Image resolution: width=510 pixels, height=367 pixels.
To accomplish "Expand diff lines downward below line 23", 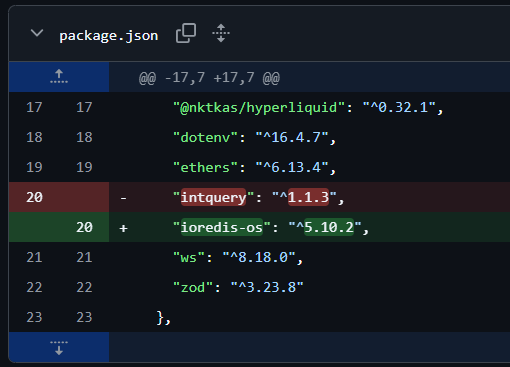I will click(x=59, y=347).
